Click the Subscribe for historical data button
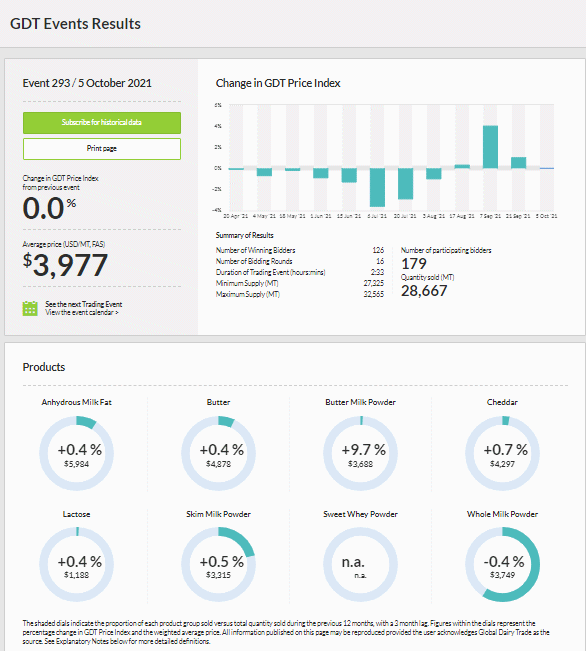The width and height of the screenshot is (586, 651). click(102, 122)
